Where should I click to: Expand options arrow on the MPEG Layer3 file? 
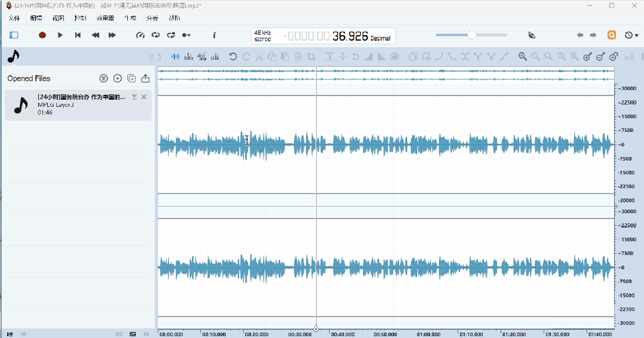click(x=134, y=97)
